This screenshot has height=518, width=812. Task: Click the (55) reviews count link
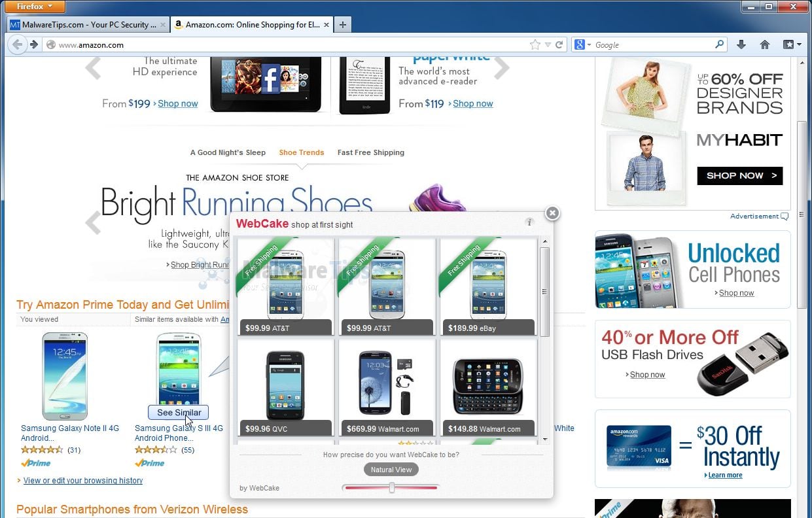click(188, 450)
